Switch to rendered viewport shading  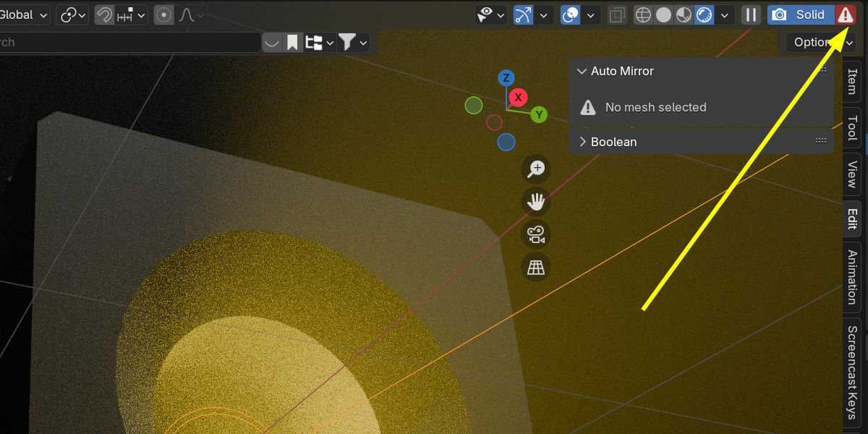704,14
